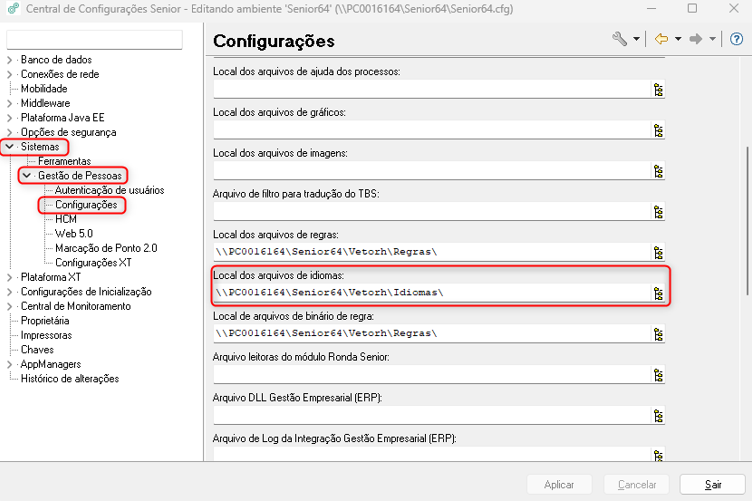
Task: Browse folder for Local dos arquivos de gráficos
Action: [658, 130]
